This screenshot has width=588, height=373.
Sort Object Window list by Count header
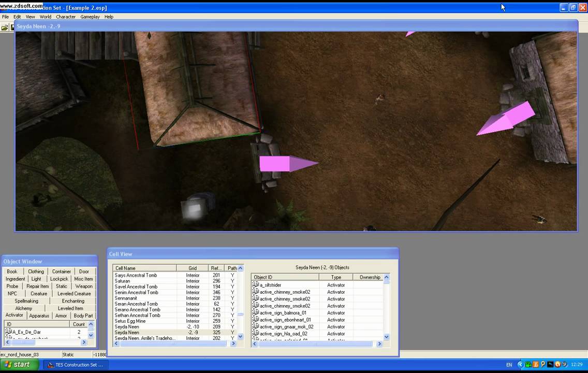tap(79, 324)
